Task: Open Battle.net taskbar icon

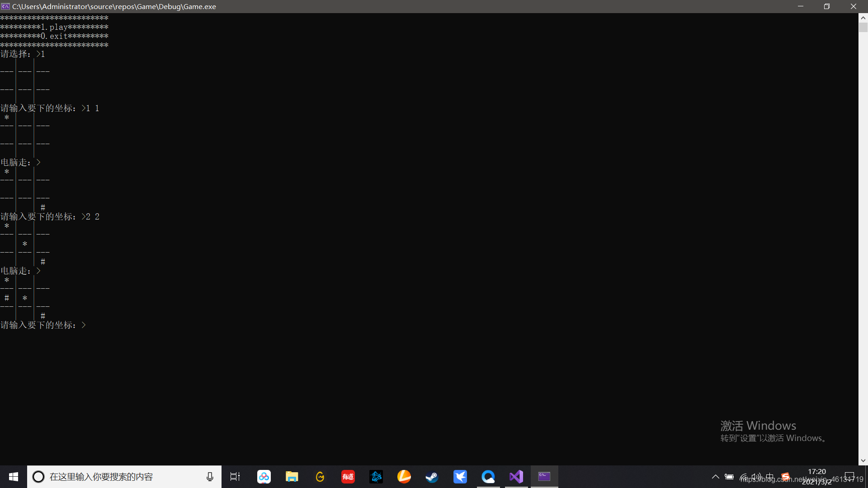Action: pos(376,477)
